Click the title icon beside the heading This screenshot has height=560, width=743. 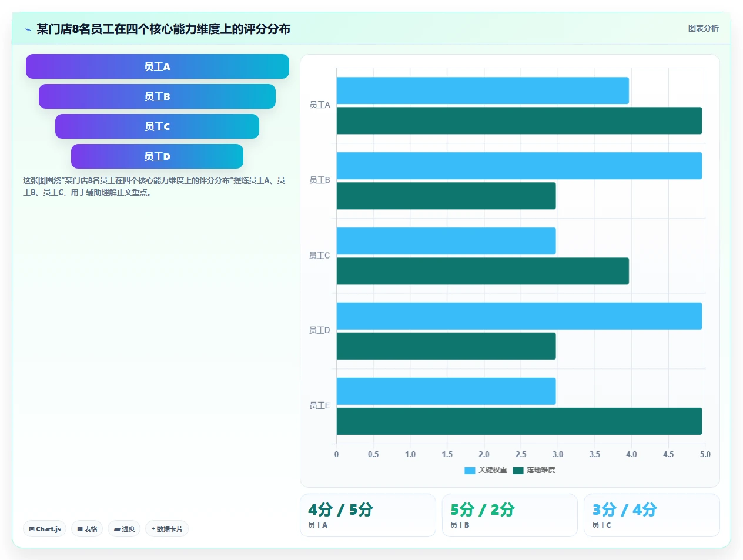(28, 29)
